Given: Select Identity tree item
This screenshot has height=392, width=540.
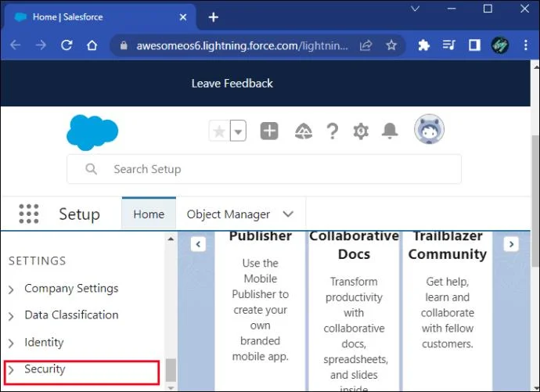Looking at the screenshot, I should click(44, 342).
